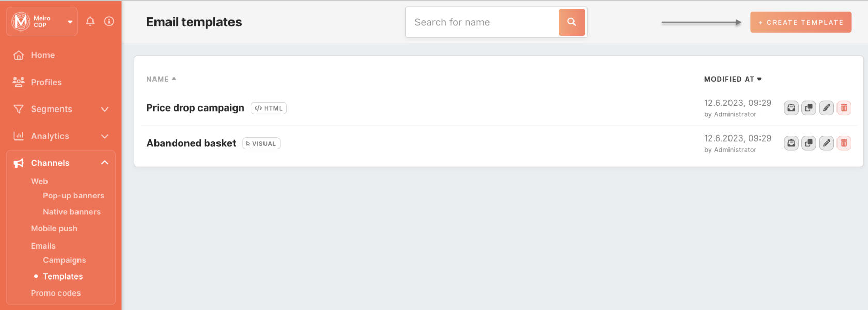Screen dimensions: 868x310
Task: Focus the Search for name field
Action: click(x=482, y=22)
